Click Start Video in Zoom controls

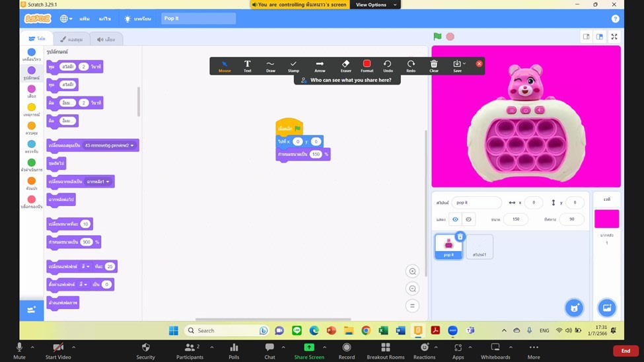pyautogui.click(x=58, y=351)
